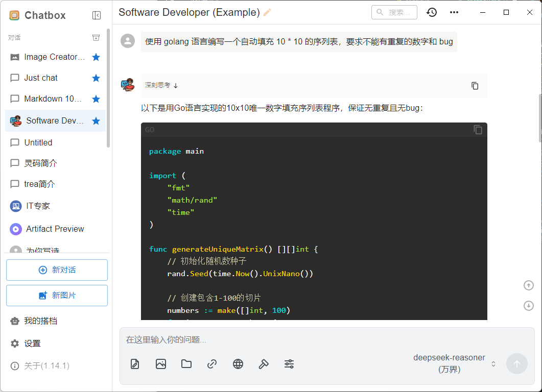Jump to top with up arrow button
Image resolution: width=542 pixels, height=392 pixels.
point(529,285)
